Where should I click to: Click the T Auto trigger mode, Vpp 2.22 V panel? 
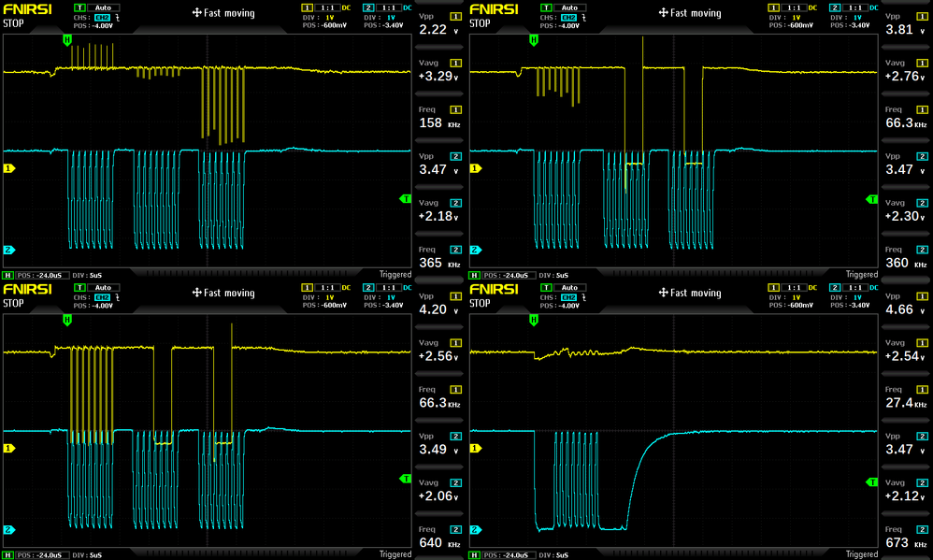[96, 7]
